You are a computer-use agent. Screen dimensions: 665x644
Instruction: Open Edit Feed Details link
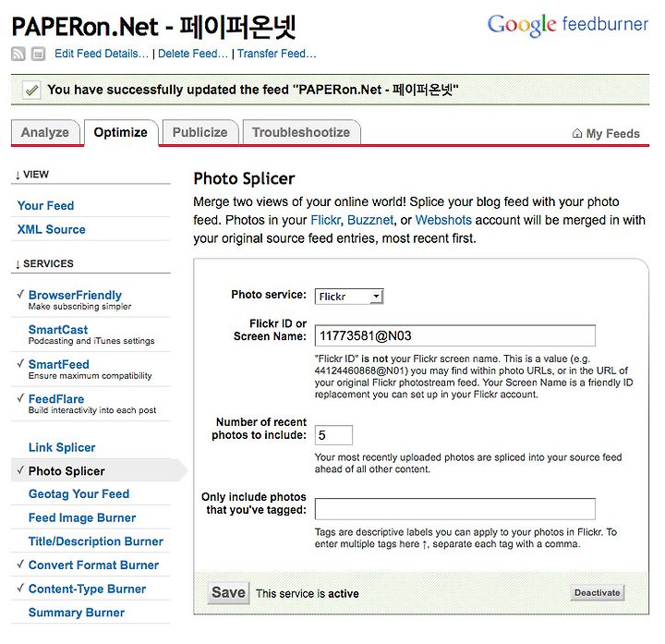pyautogui.click(x=102, y=54)
